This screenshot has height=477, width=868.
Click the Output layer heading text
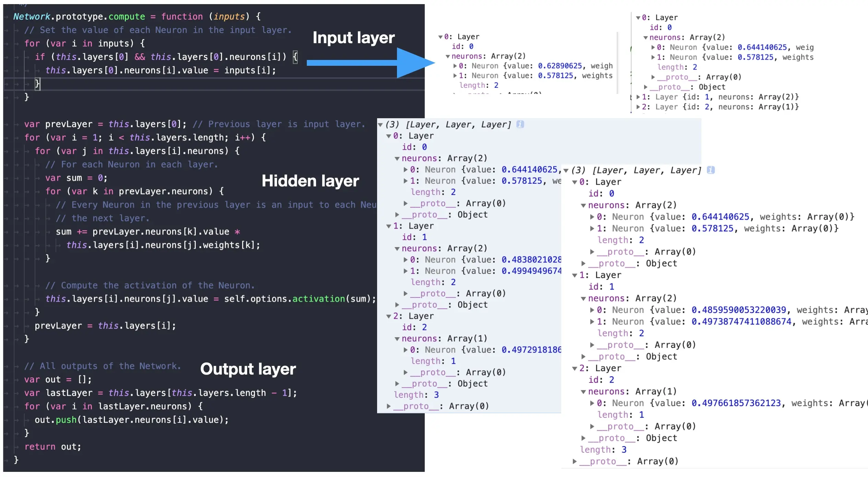(x=248, y=369)
